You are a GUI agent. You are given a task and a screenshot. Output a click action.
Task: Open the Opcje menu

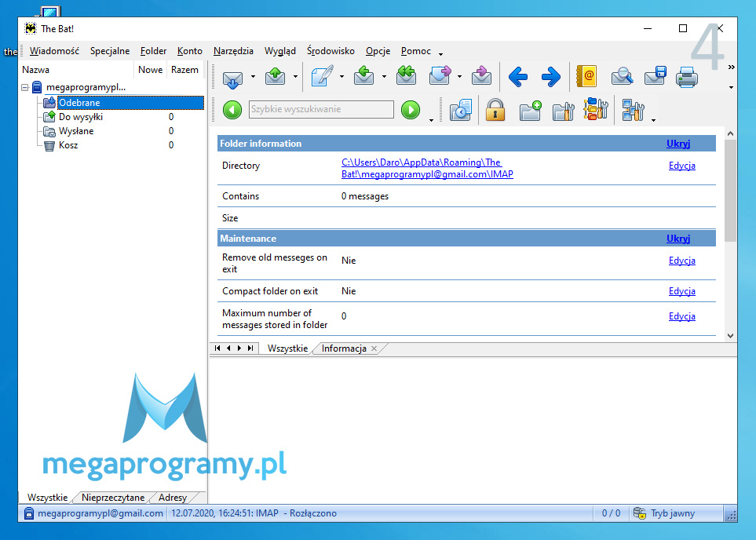[378, 51]
